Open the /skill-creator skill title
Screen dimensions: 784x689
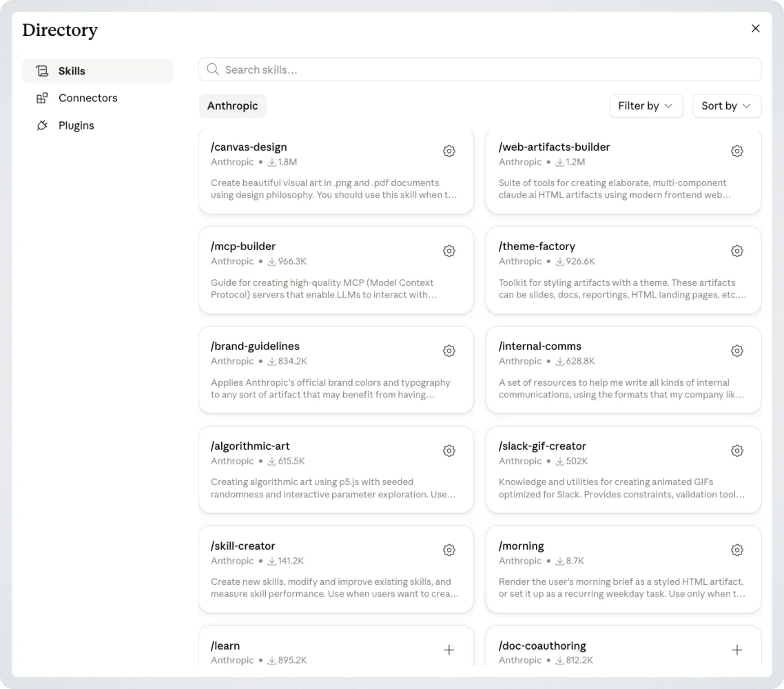pos(243,546)
